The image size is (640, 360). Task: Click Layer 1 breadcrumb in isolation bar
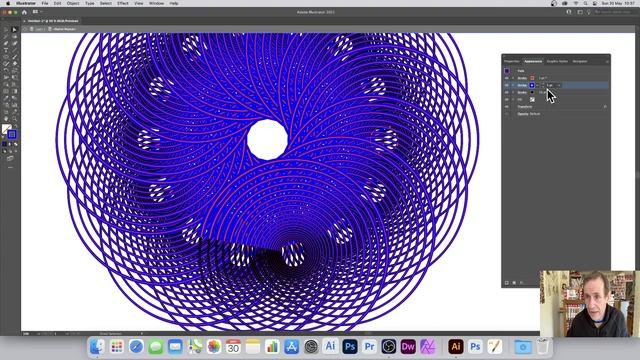click(39, 29)
